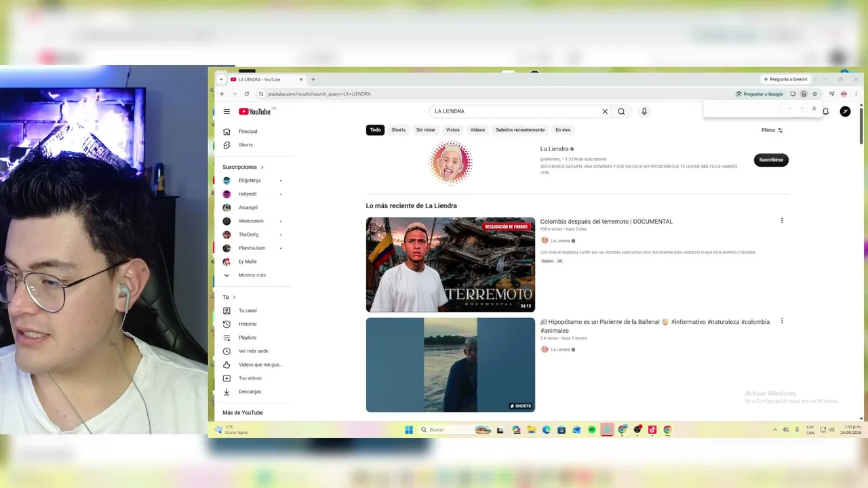Viewport: 868px width, 488px height.
Task: Open YouTube notifications bell
Action: coord(826,111)
